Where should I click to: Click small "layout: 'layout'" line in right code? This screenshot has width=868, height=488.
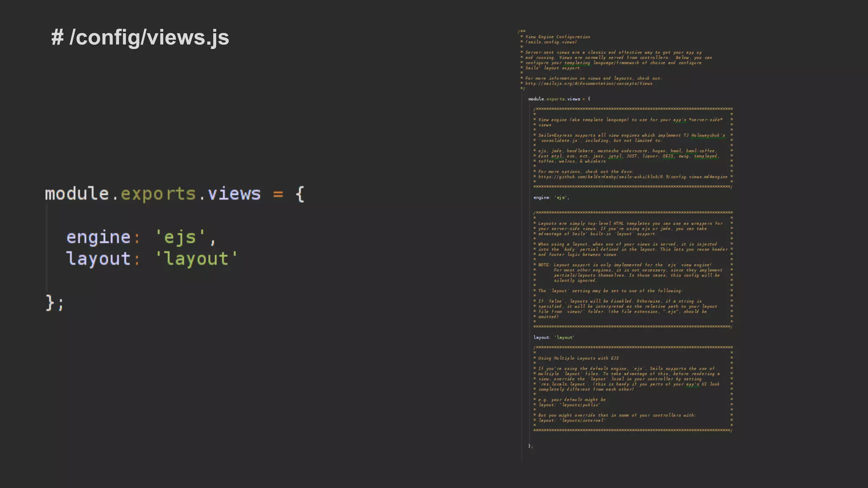[x=554, y=338]
